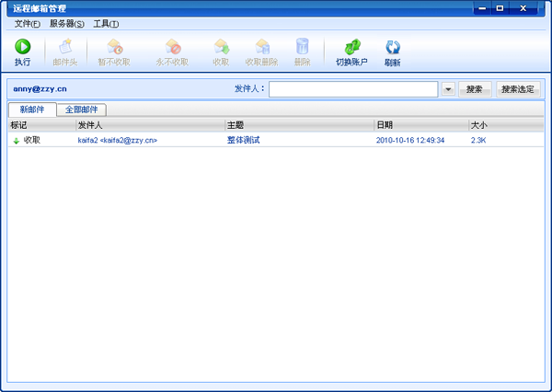Viewport: 552px width, 392px height.
Task: Open the 服务器(S) menu
Action: (x=66, y=23)
